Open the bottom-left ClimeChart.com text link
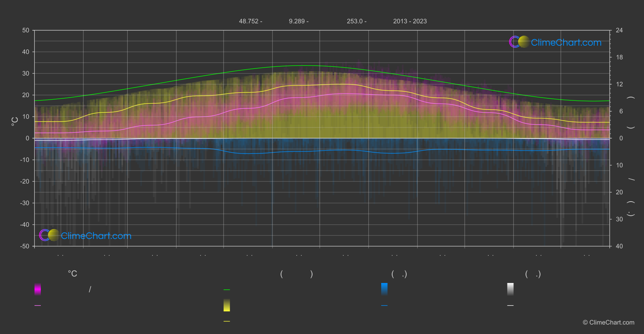Image resolution: width=644 pixels, height=334 pixels. pos(96,236)
